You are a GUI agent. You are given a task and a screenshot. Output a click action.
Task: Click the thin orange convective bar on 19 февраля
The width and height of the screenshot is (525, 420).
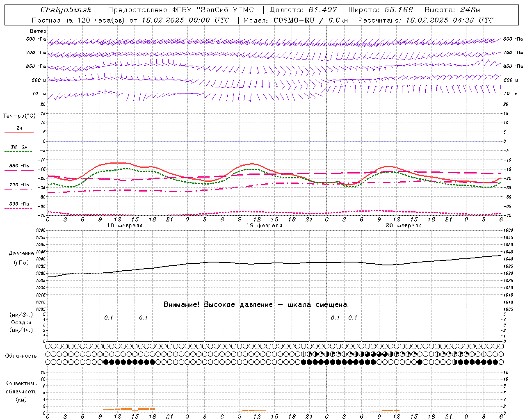click(251, 411)
